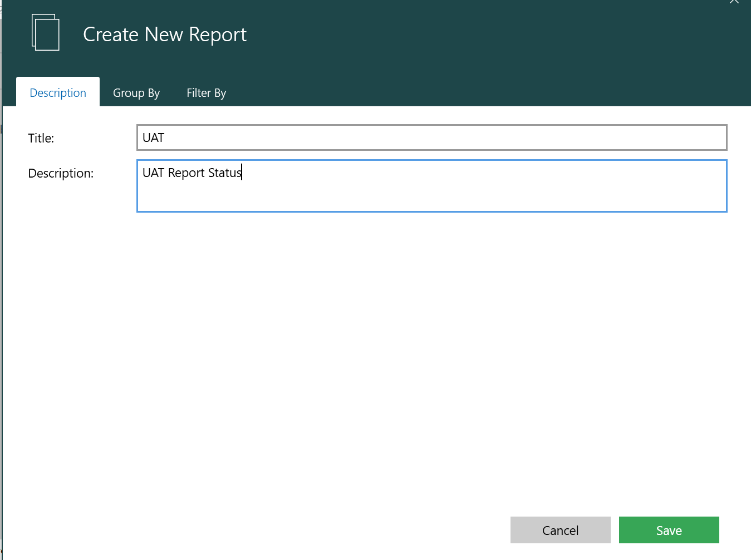Click the "Description:" field label
The image size is (751, 560).
(x=61, y=173)
